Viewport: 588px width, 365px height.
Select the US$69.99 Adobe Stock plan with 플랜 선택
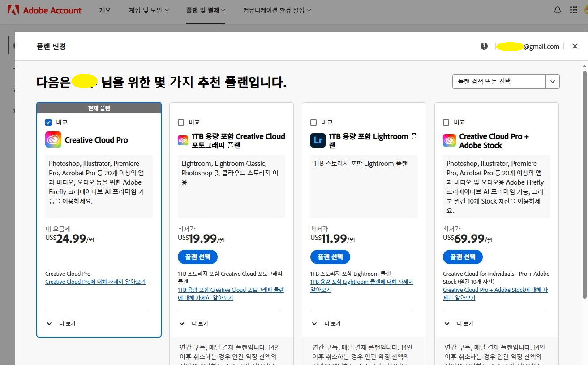point(463,257)
